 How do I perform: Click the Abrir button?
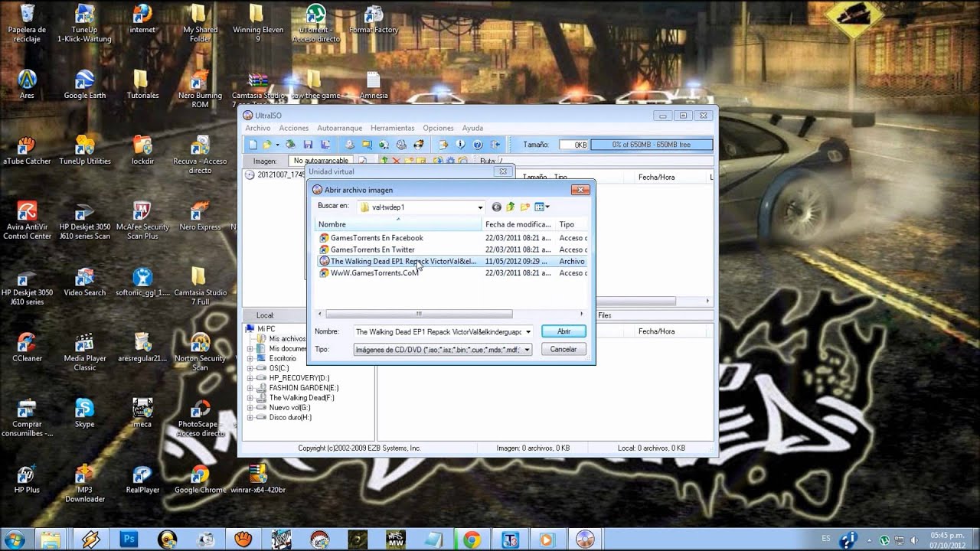[563, 331]
